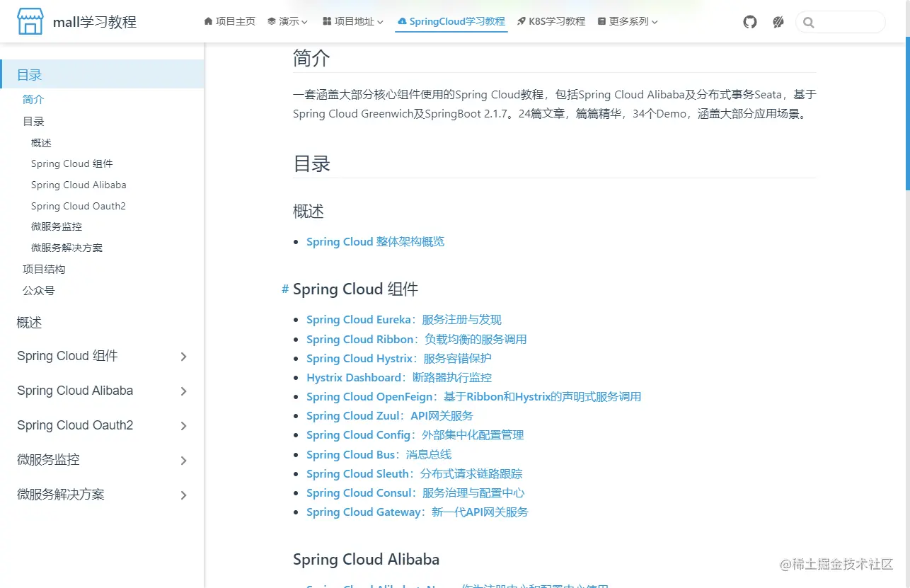Select the 目录 sub-item in sidebar

(33, 122)
